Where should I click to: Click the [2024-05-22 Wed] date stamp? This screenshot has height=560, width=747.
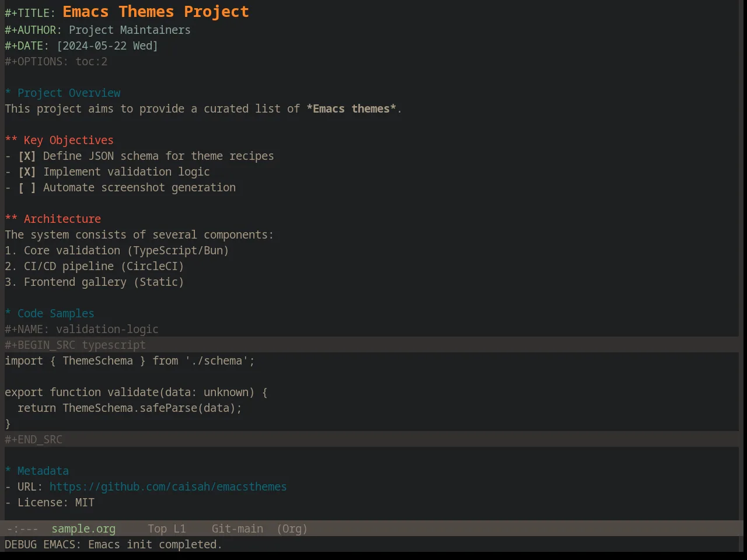pos(107,45)
